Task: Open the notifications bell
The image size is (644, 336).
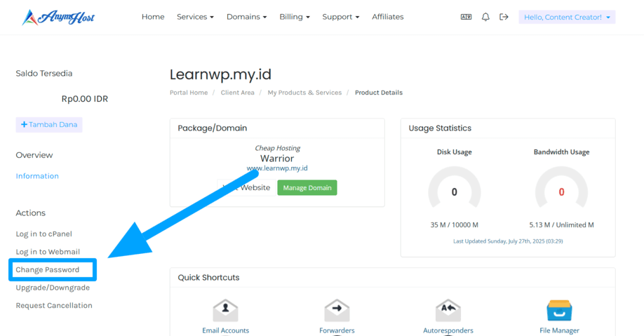Action: (485, 17)
